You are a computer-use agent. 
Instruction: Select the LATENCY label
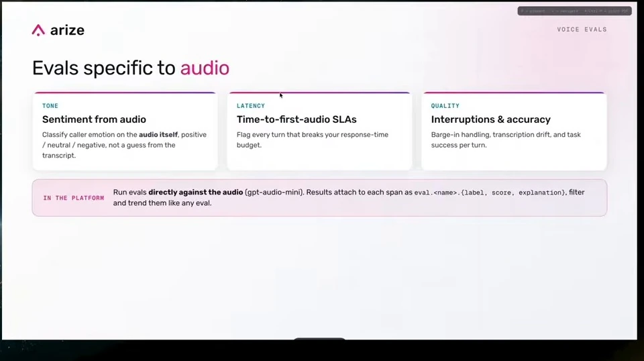[250, 105]
